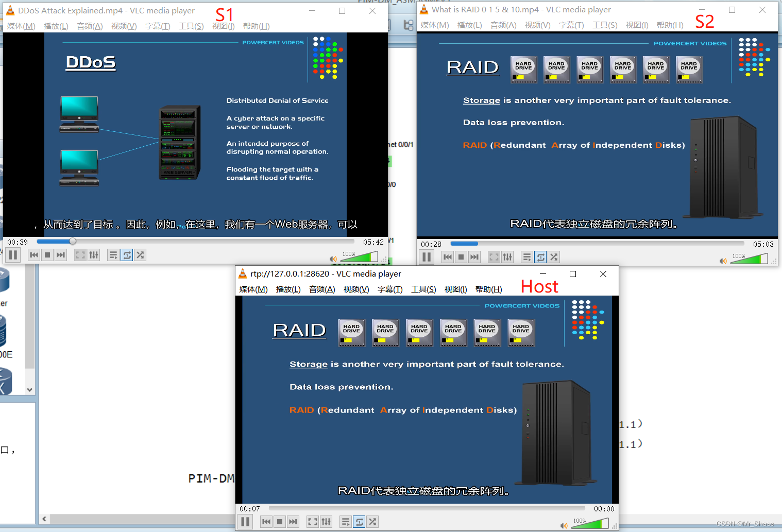Toggle loop mode in the DDoS video window
This screenshot has height=532, width=782.
click(126, 254)
